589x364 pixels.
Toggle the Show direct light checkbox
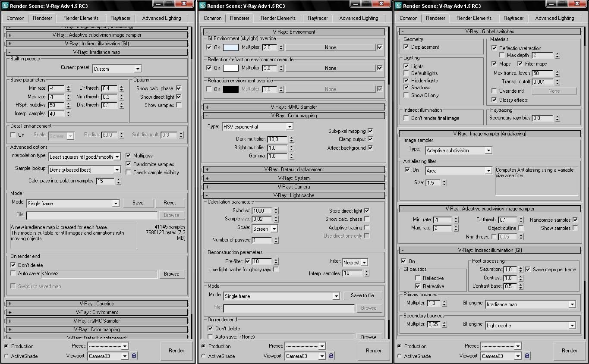click(179, 97)
